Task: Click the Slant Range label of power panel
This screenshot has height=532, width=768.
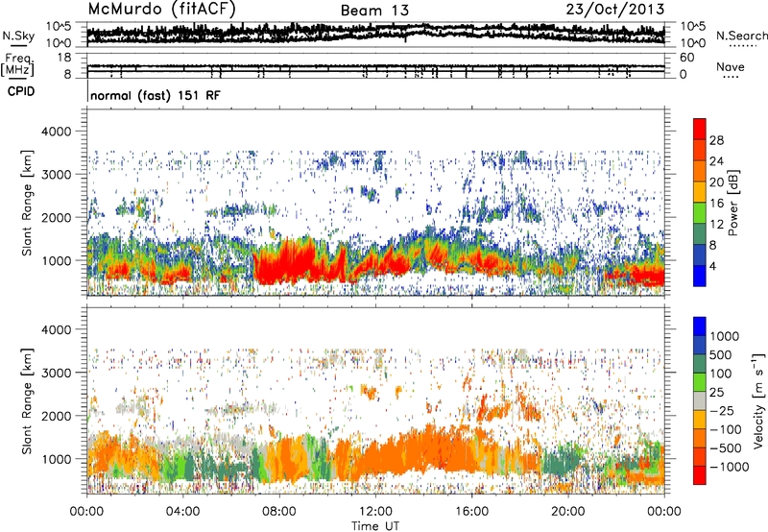Action: [27, 203]
